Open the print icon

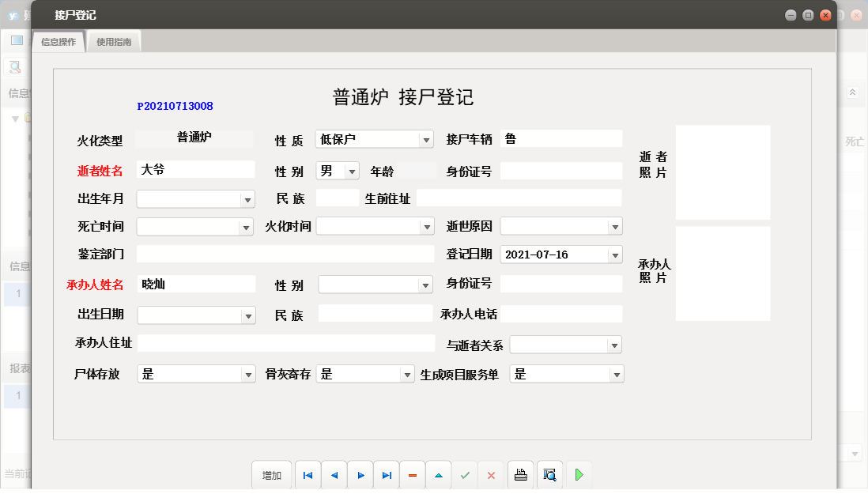click(x=521, y=474)
